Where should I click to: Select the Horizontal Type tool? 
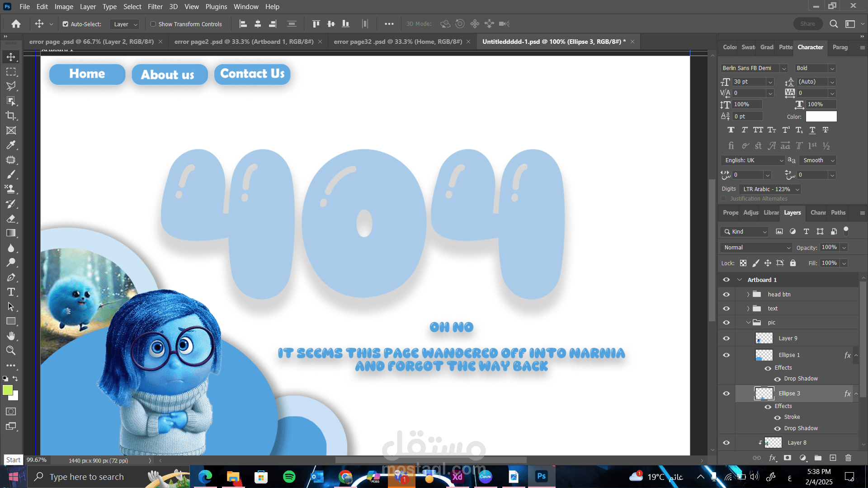click(11, 292)
